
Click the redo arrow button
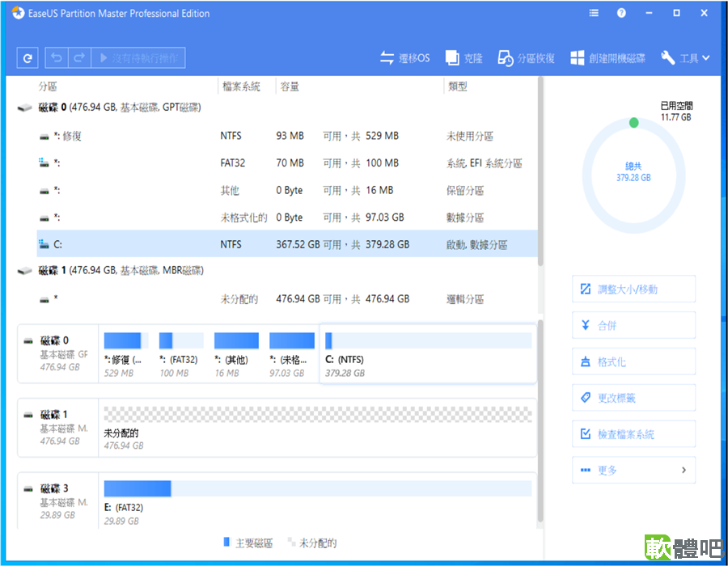tap(79, 58)
